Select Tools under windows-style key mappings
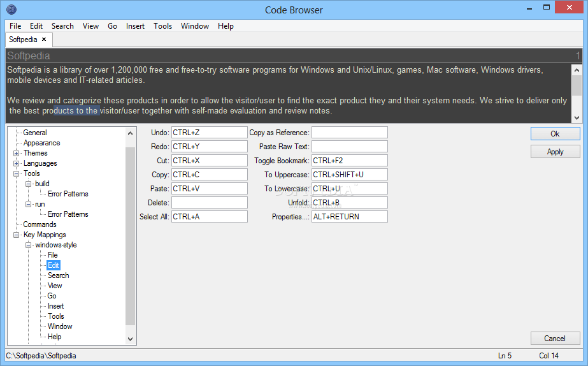Viewport: 588px width, 366px height. (x=56, y=316)
